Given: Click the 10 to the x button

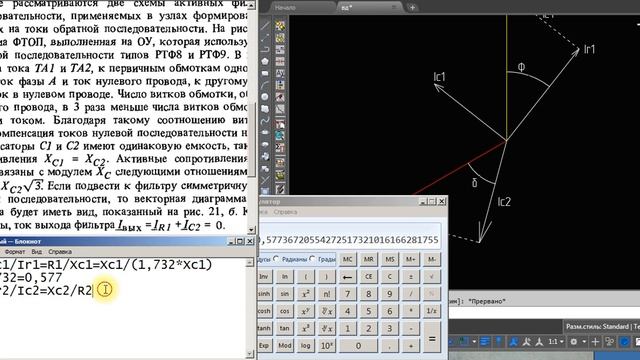Looking at the screenshot, I should pyautogui.click(x=327, y=345).
